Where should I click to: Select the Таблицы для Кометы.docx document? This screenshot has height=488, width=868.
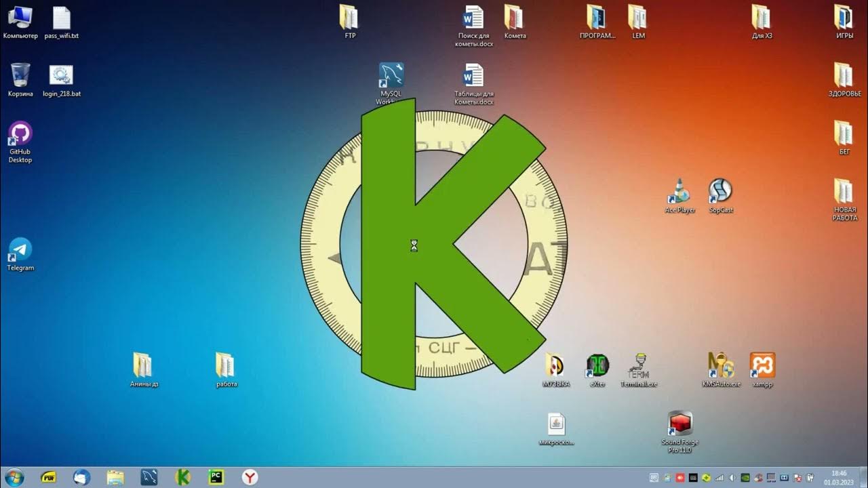pos(473,84)
